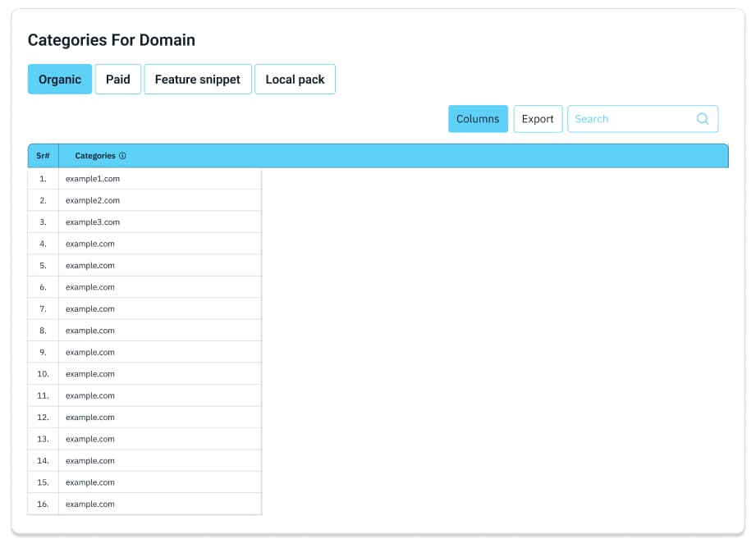Click the Categories column header
Viewport: 756px width, 548px height.
click(x=95, y=156)
